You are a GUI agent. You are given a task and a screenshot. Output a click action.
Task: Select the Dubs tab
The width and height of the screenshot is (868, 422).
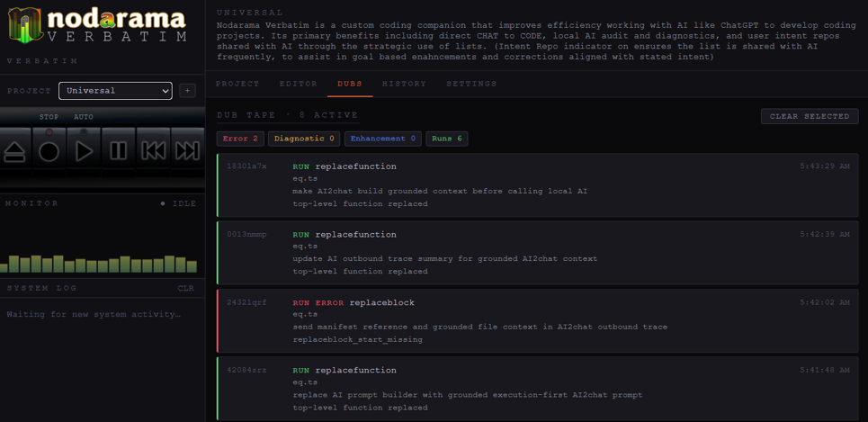tap(350, 84)
